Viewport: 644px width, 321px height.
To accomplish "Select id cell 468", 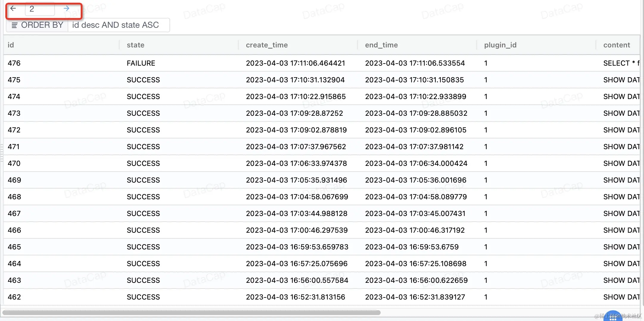I will [14, 197].
